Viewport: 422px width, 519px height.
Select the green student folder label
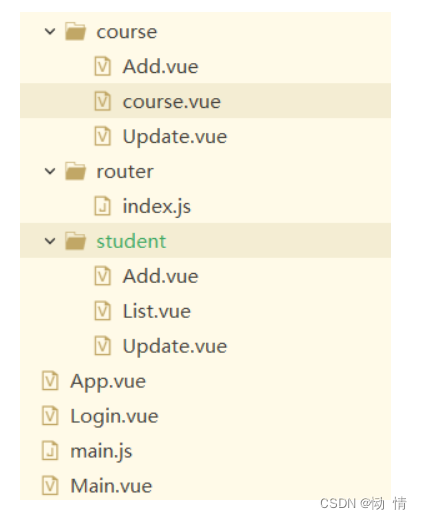click(x=131, y=241)
